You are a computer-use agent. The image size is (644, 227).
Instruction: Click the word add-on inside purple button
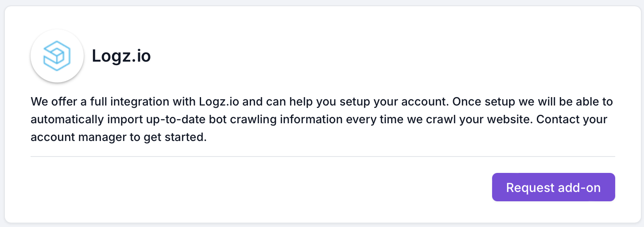coord(576,188)
